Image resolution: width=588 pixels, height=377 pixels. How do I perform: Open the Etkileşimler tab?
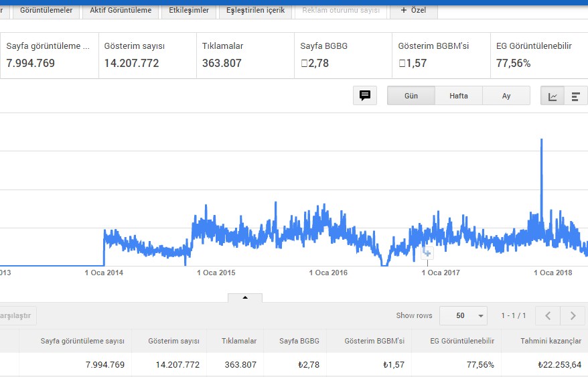pyautogui.click(x=189, y=10)
